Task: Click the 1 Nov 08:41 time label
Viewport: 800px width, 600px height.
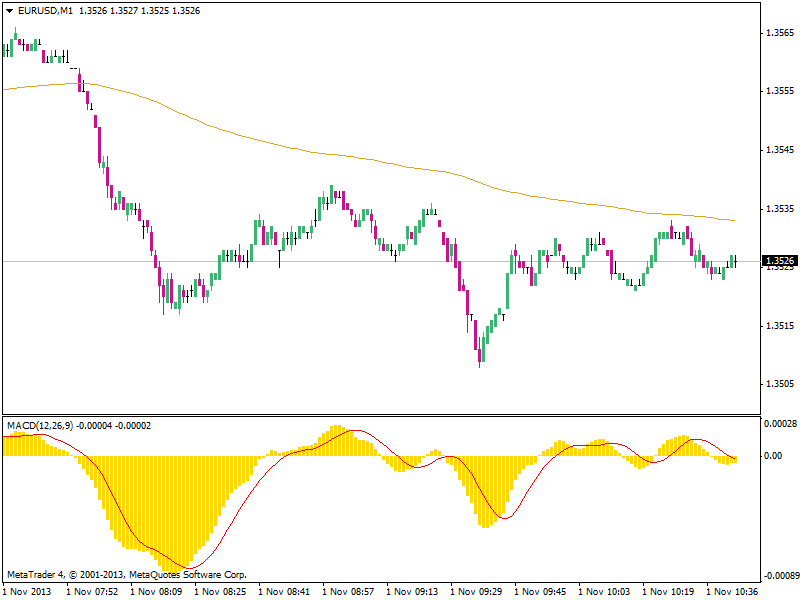Action: (284, 591)
